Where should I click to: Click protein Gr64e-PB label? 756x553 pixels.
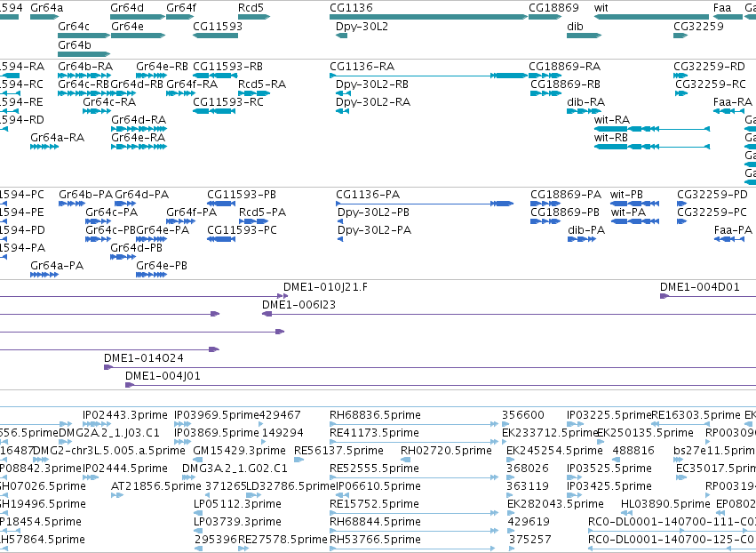[162, 266]
